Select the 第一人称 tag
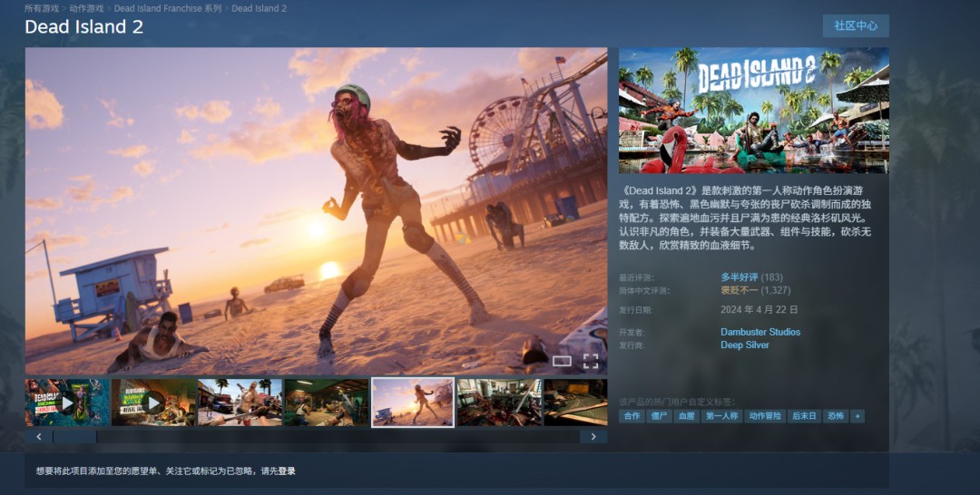The image size is (980, 495). 722,416
